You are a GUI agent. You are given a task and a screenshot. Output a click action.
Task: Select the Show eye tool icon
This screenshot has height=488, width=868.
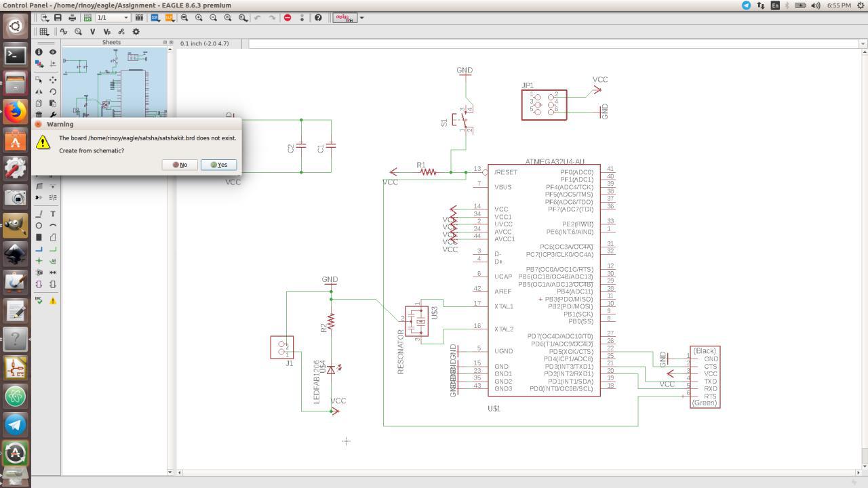coord(52,52)
